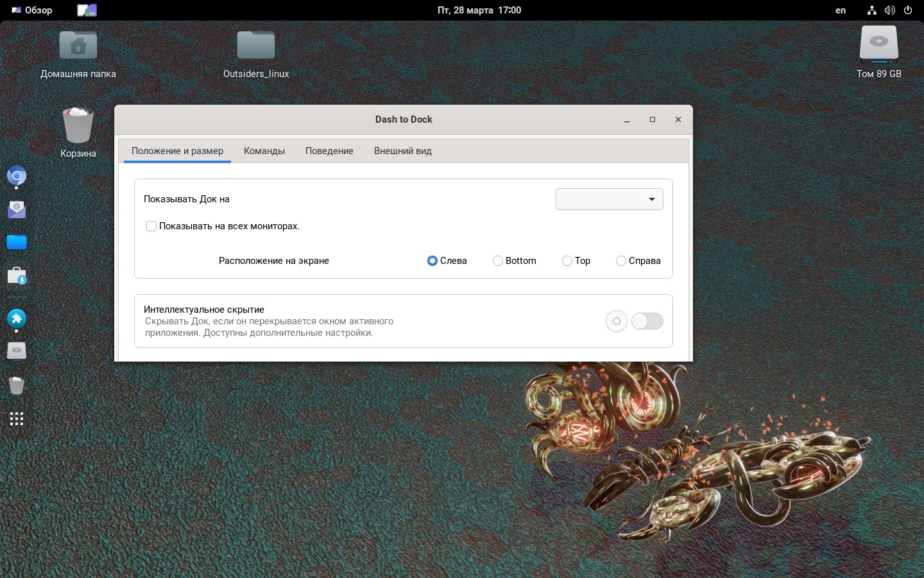This screenshot has height=578, width=924.
Task: Open the puzzle-piece Extensions app in dock
Action: 17,318
